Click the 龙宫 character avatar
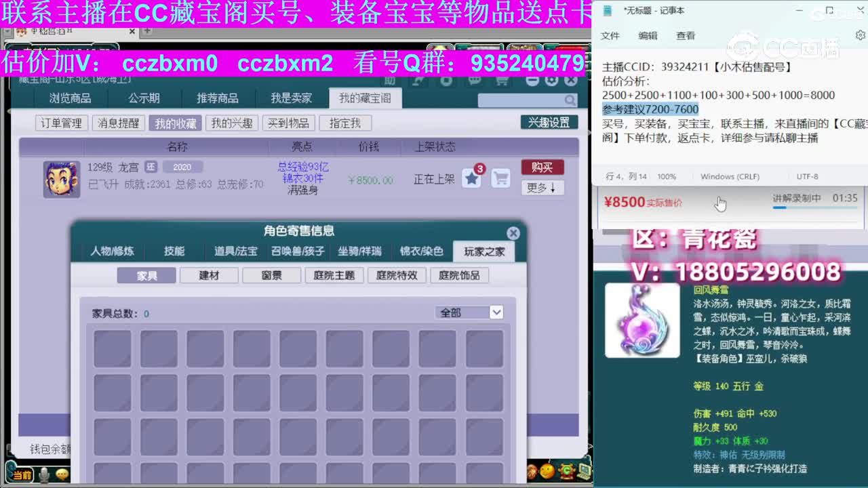Screen dimensions: 868x488 (62, 180)
